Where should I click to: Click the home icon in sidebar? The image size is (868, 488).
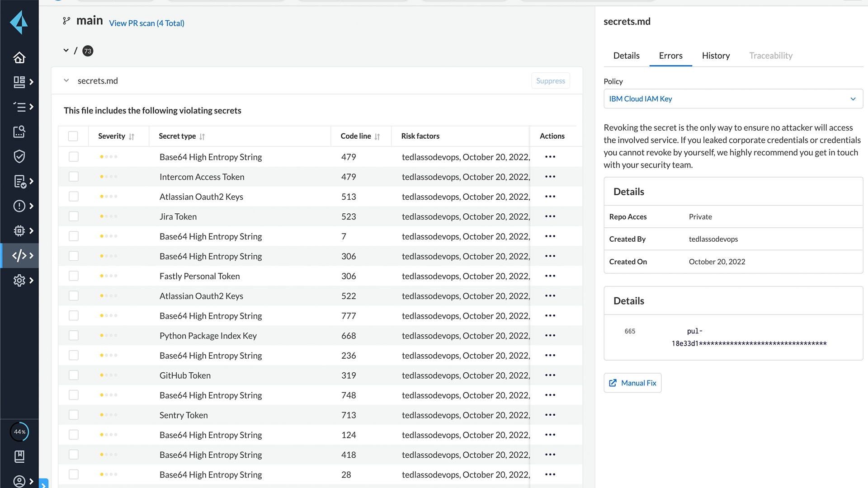coord(19,58)
